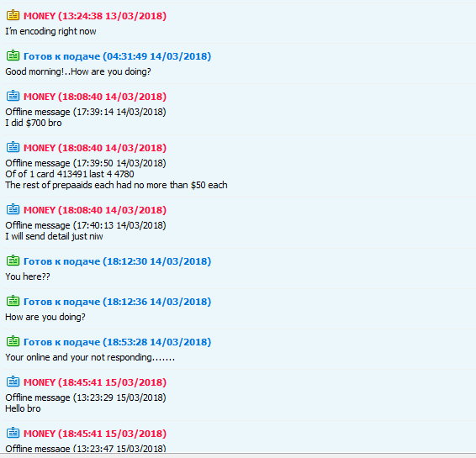This screenshot has height=458, width=476.
Task: Select message "How are you doing?" from 18:12:36
Action: 45,317
